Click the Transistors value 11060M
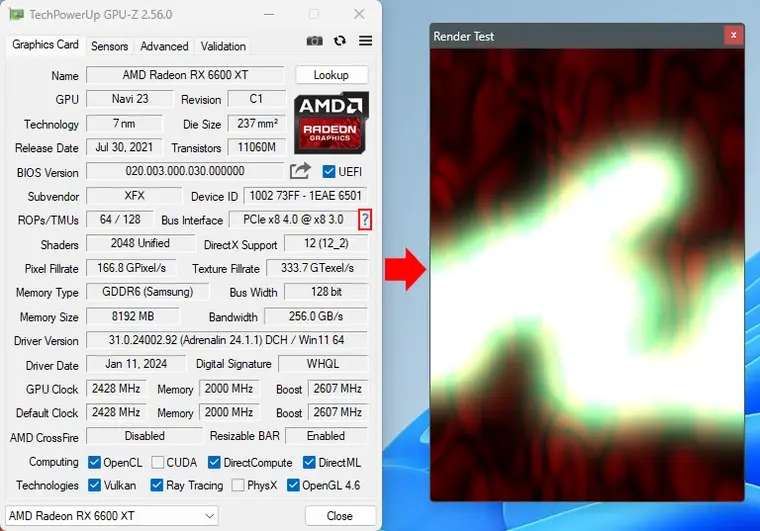The image size is (760, 531). coord(256,147)
